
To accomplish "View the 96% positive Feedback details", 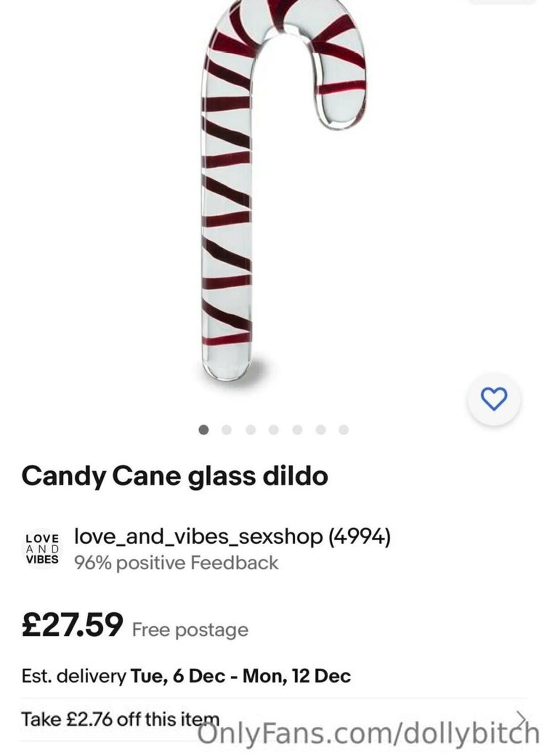I will click(176, 563).
